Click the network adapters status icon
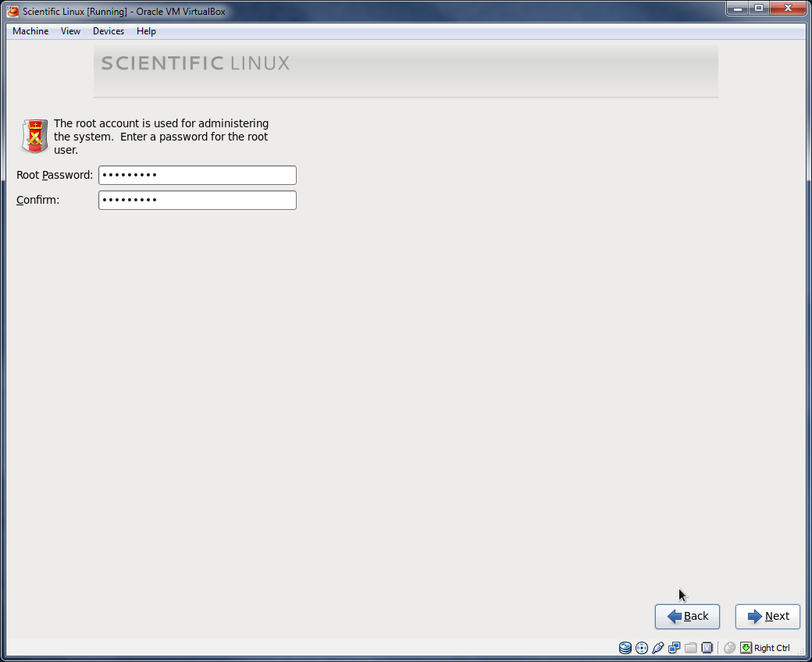812x662 pixels. [x=675, y=647]
